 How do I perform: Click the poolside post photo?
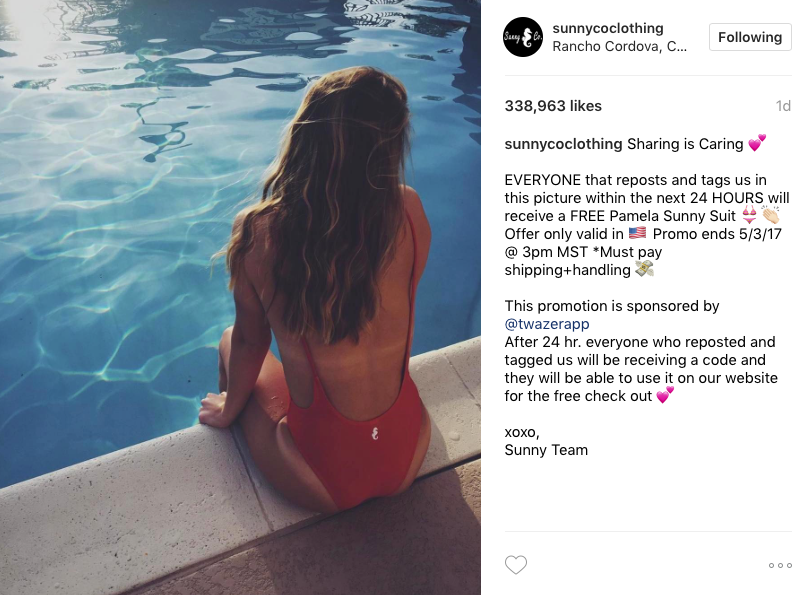240,298
